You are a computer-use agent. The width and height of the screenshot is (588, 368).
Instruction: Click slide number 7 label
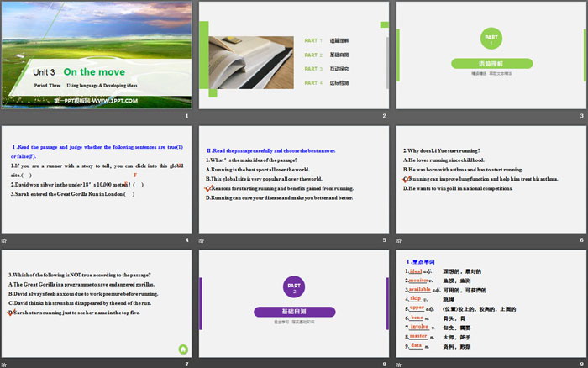click(186, 365)
